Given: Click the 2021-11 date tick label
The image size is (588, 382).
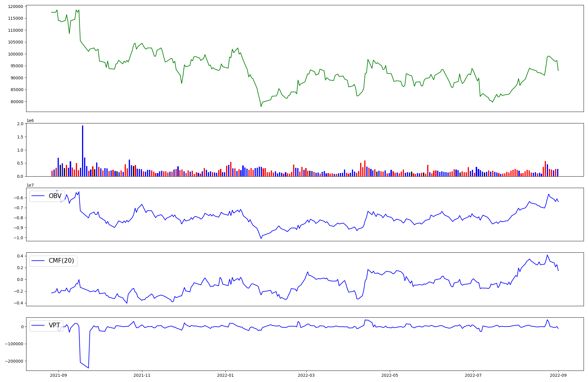Looking at the screenshot, I should 142,375.
